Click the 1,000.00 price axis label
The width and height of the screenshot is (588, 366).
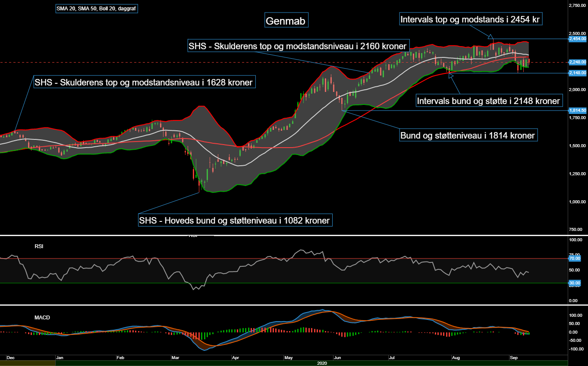tap(577, 202)
